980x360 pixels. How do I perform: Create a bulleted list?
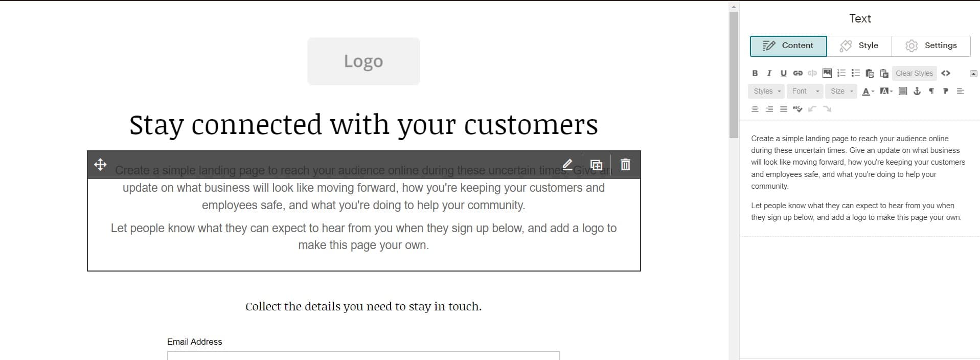[x=855, y=73]
